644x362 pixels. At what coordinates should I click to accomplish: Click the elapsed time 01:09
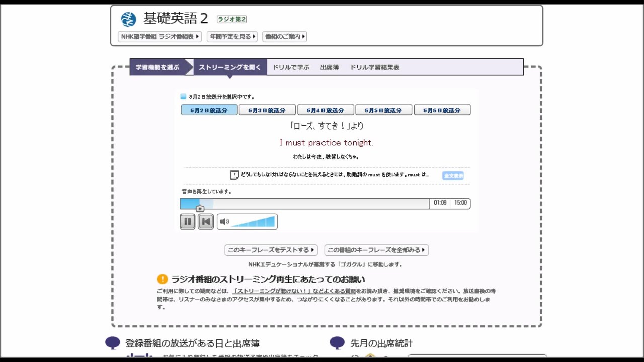[x=440, y=203]
